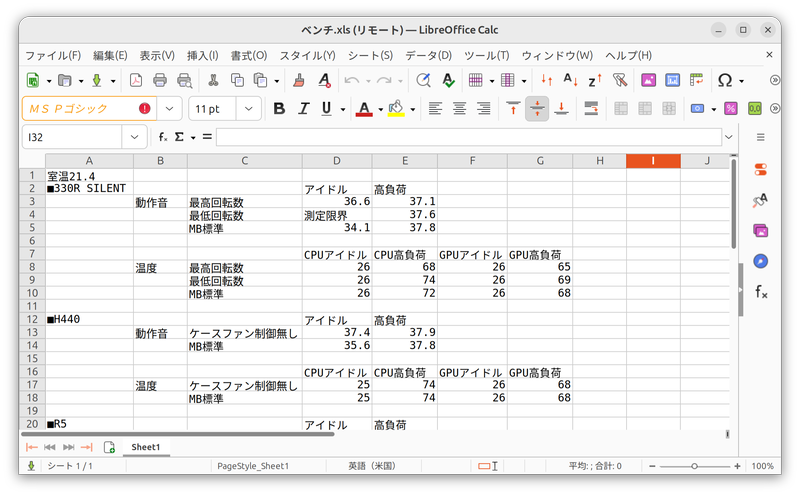Image resolution: width=800 pixels, height=495 pixels.
Task: Insert Image icon in toolbar
Action: pyautogui.click(x=648, y=80)
